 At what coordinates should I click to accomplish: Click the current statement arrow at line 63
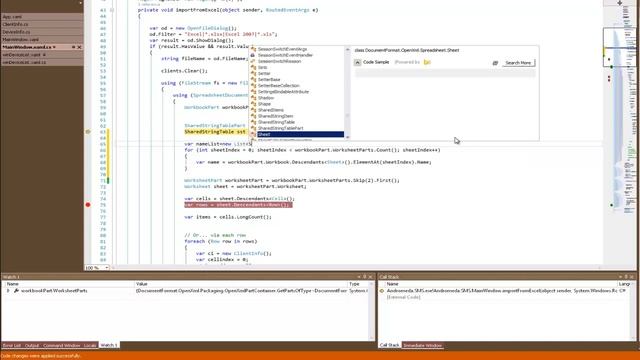click(88, 132)
